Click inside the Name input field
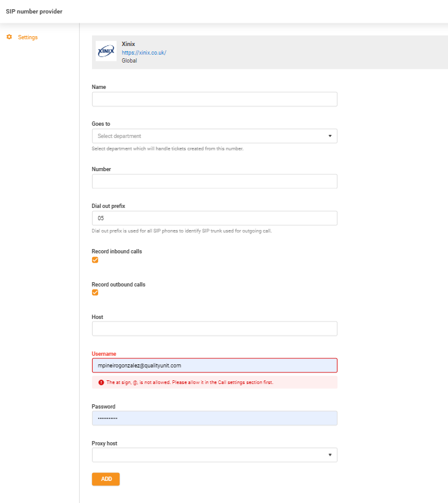 (214, 99)
